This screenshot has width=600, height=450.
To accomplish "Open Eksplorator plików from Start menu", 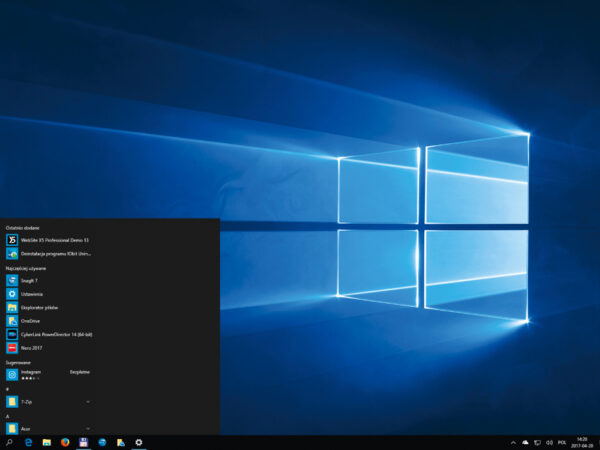I will (40, 308).
